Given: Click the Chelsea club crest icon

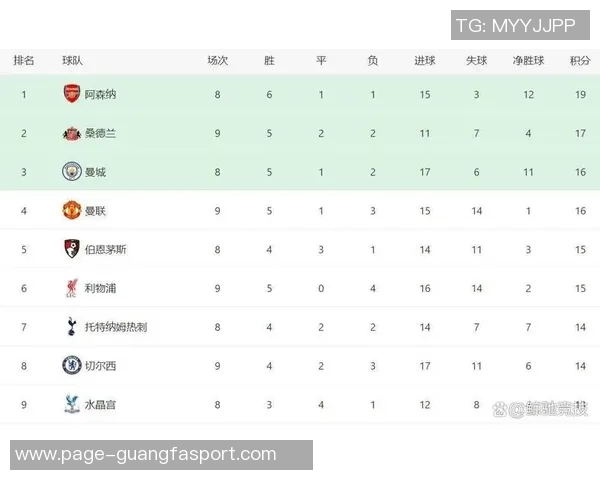Looking at the screenshot, I should pyautogui.click(x=71, y=366).
